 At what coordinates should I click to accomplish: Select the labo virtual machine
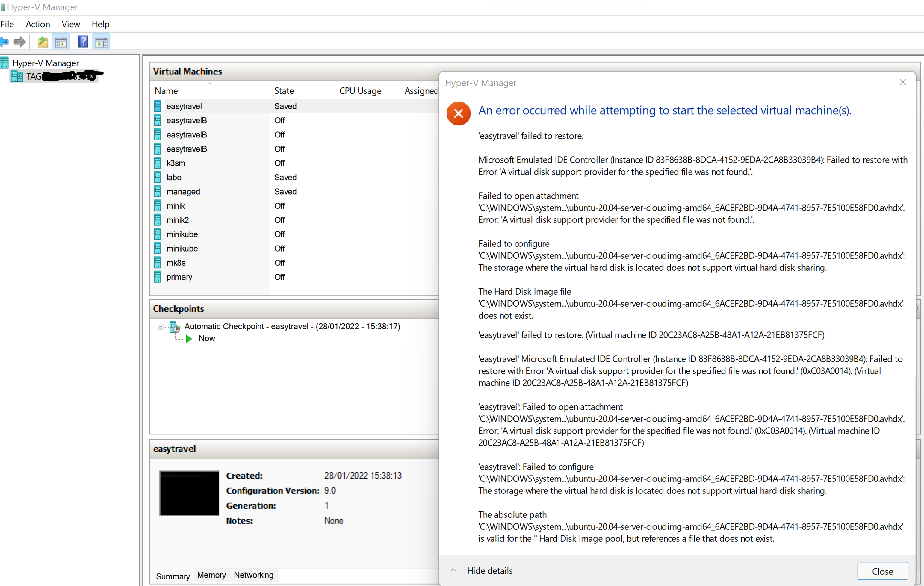pos(173,177)
